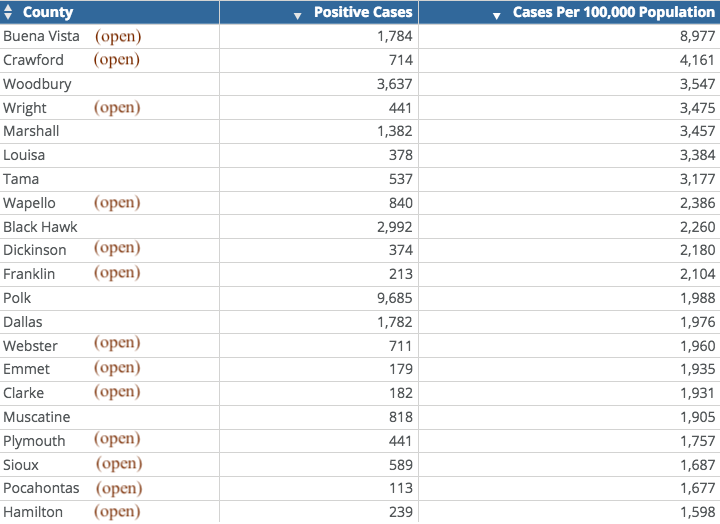Click the Cases Per 100,000 Population sort arrow
Image resolution: width=720 pixels, height=524 pixels.
pos(496,16)
